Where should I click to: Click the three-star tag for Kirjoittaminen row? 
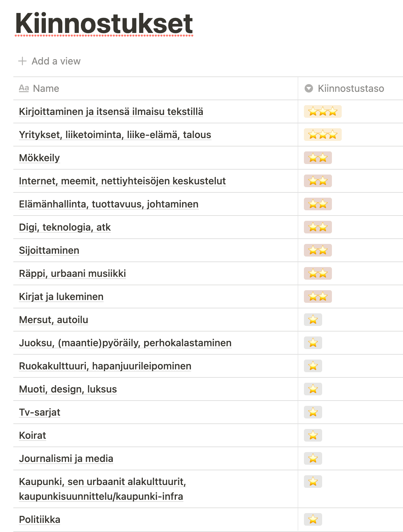click(322, 112)
